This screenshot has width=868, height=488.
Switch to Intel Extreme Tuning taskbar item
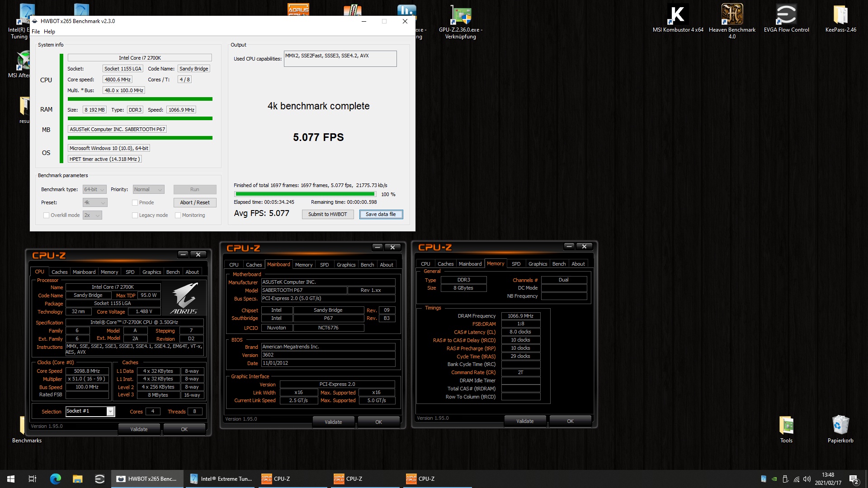pyautogui.click(x=221, y=479)
